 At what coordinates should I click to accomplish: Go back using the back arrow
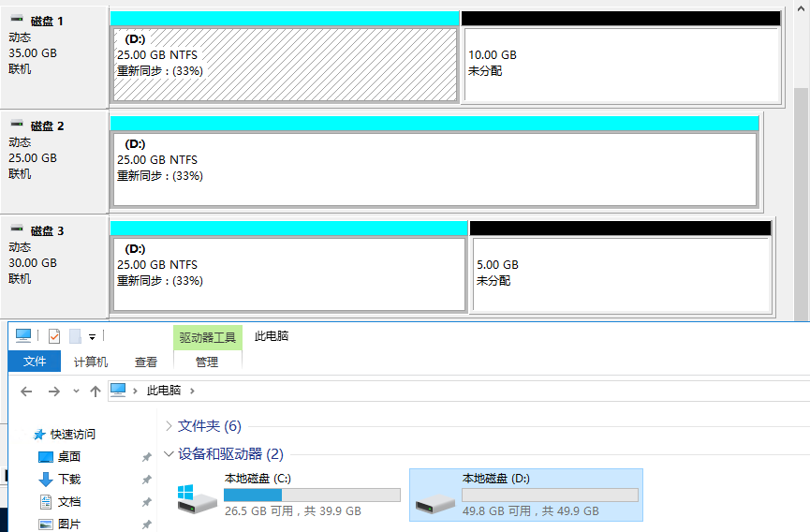pos(27,391)
